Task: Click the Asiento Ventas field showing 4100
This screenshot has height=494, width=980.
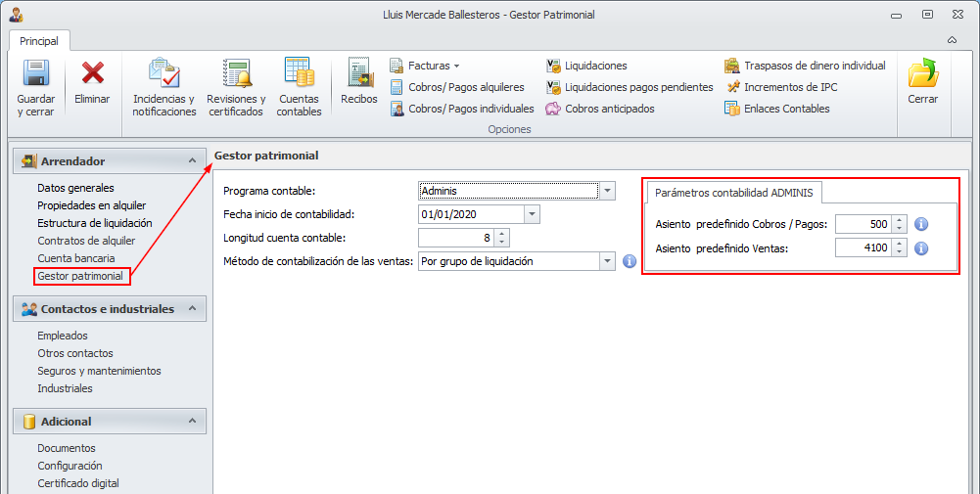Action: click(863, 247)
